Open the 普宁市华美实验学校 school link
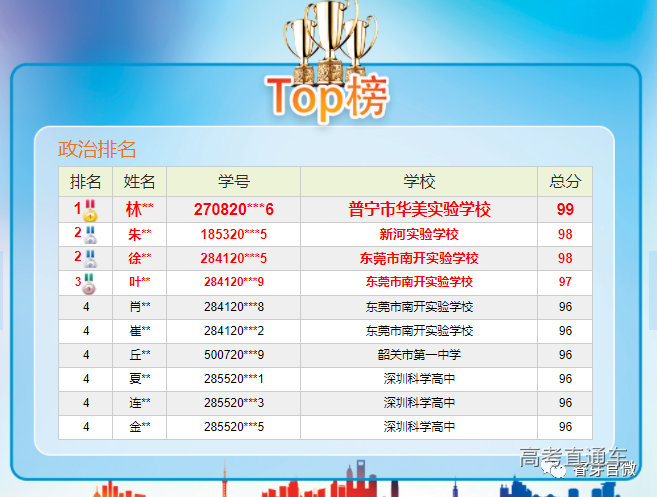Image resolution: width=657 pixels, height=497 pixels. click(419, 210)
